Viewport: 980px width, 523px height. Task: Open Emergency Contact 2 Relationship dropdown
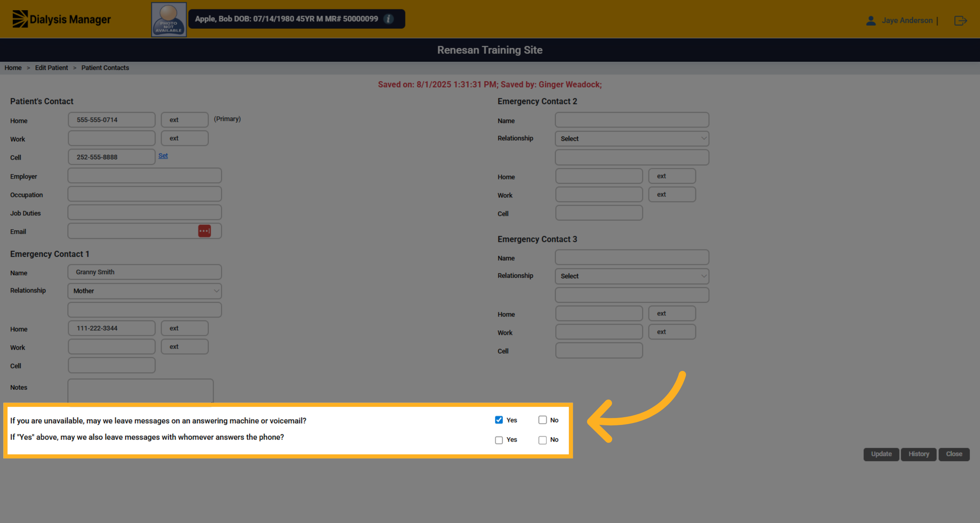[632, 139]
